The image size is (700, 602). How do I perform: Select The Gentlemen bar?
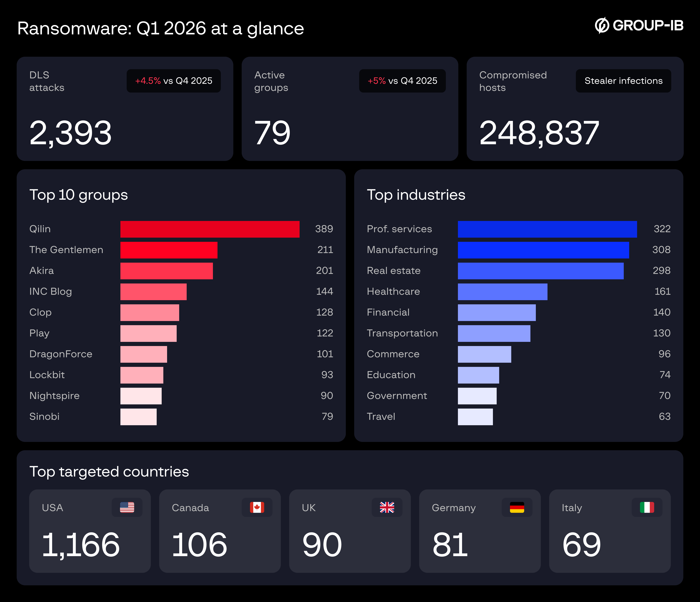coord(169,250)
